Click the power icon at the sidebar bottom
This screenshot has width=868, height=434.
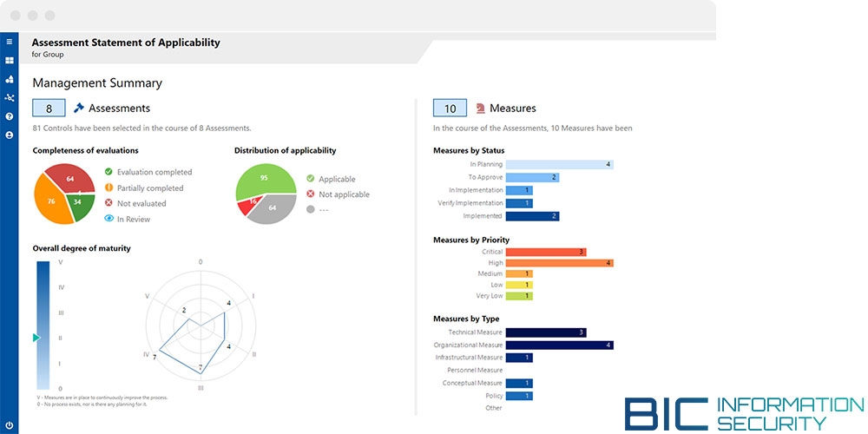click(9, 425)
